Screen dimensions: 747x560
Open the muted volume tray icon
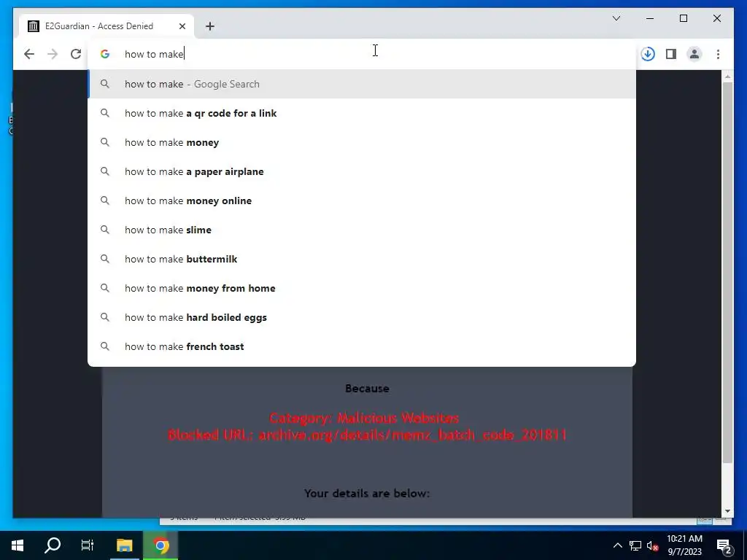pos(652,545)
